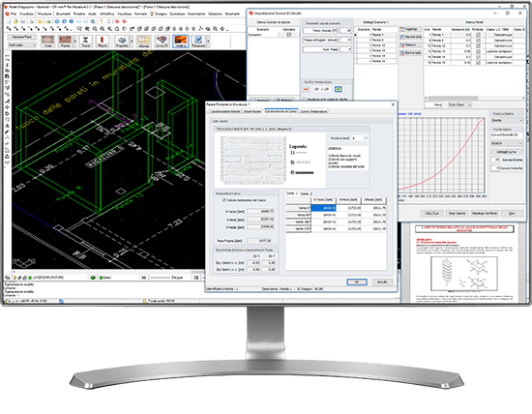532x414 pixels.
Task: Toggle Portante checkbox for Parete 15 row
Action: coord(478,63)
